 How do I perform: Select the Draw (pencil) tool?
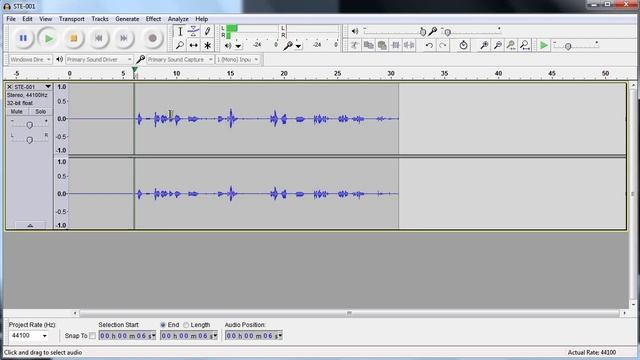pyautogui.click(x=207, y=31)
